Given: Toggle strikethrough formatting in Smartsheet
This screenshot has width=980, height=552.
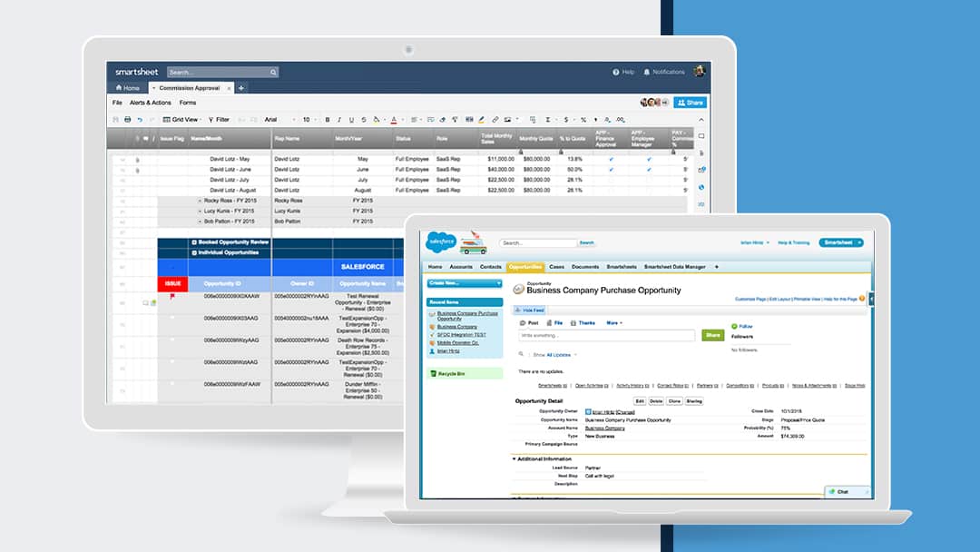Looking at the screenshot, I should pyautogui.click(x=364, y=120).
